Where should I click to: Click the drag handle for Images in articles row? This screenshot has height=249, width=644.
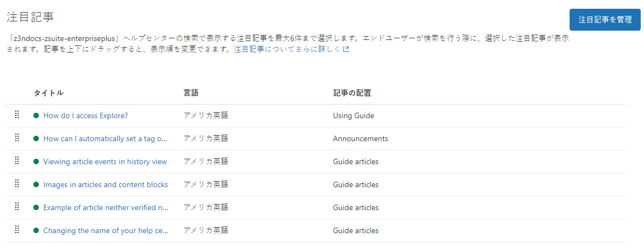[x=18, y=184]
